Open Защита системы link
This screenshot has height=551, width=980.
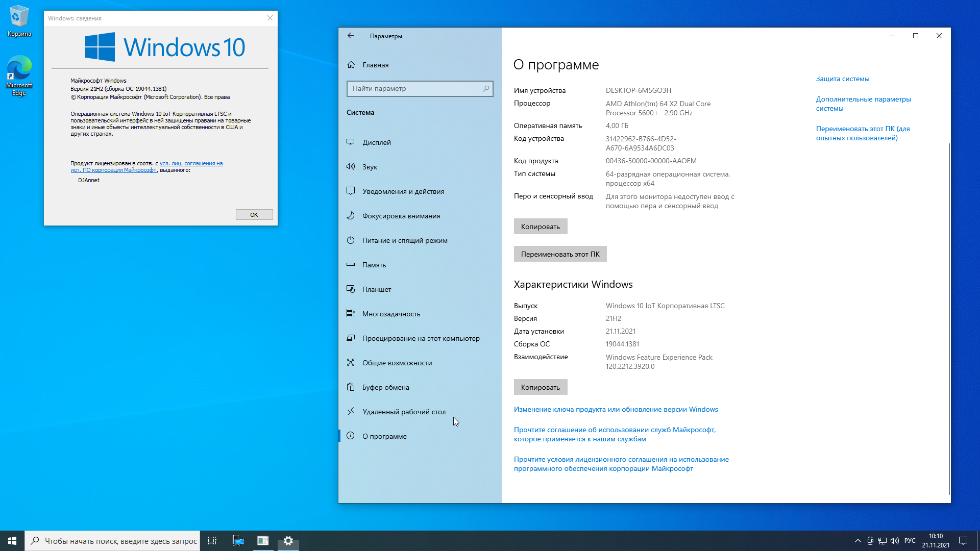point(842,79)
